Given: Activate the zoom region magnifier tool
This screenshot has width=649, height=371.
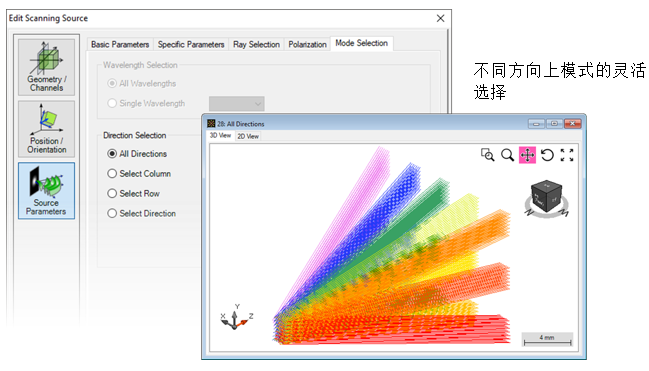Looking at the screenshot, I should coord(488,155).
